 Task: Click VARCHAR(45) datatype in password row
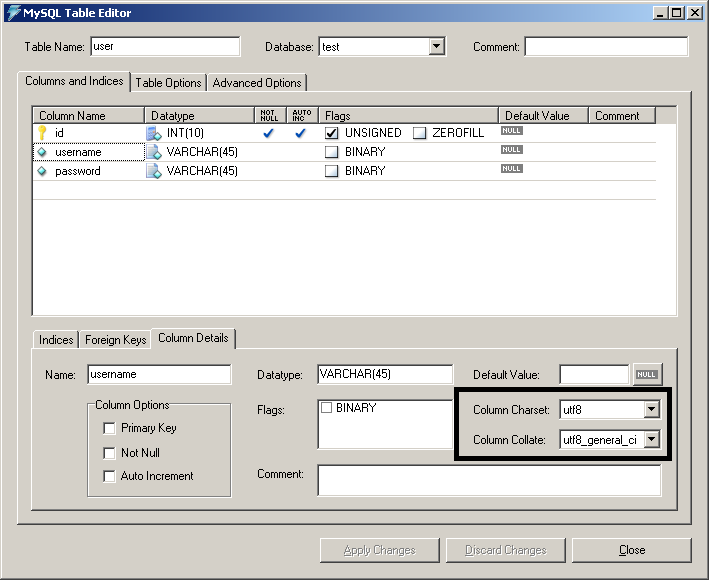(202, 171)
